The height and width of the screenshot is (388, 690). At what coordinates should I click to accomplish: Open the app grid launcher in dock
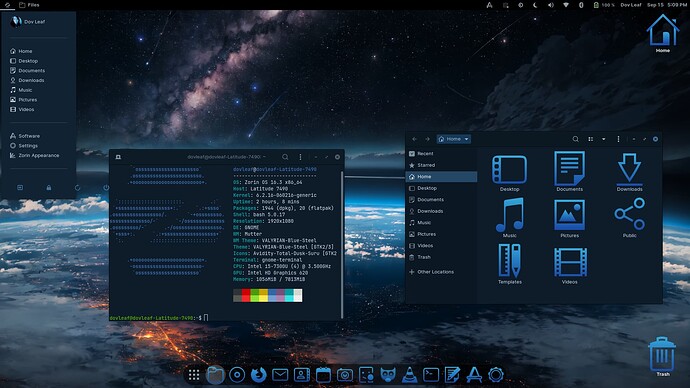pos(194,375)
